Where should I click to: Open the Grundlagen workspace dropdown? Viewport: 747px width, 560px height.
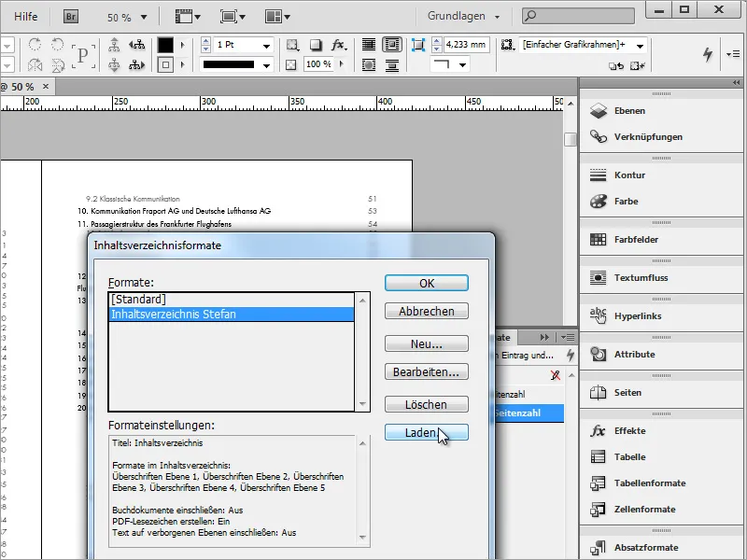(463, 16)
